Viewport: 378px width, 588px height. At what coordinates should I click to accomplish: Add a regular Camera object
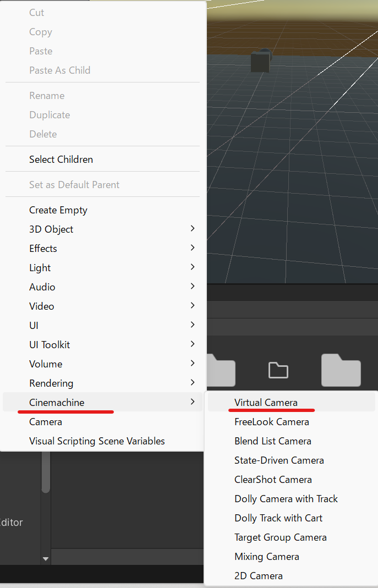click(x=45, y=421)
